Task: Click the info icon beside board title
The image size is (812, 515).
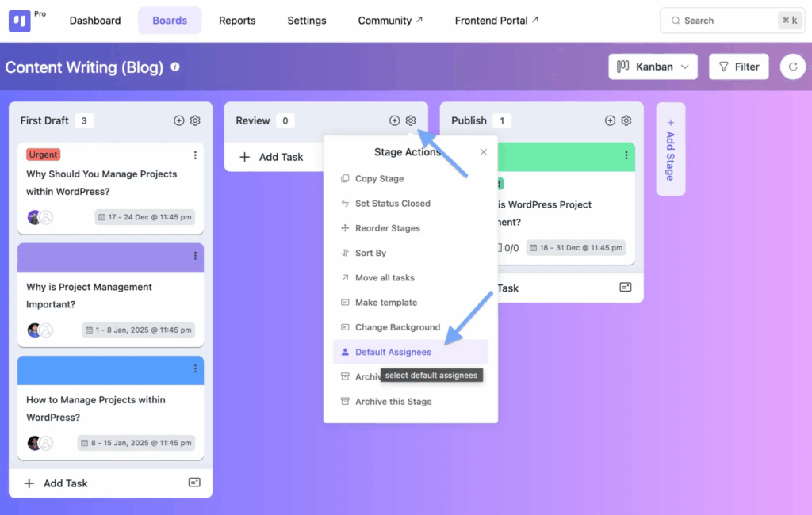Action: coord(175,67)
